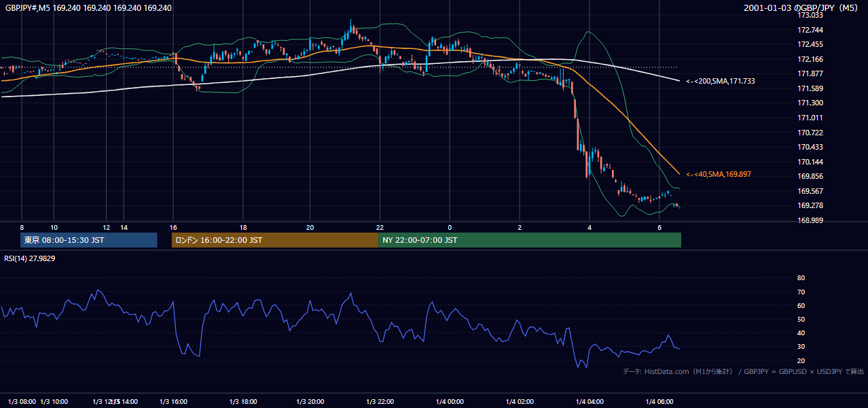Click the RSI scale value 80
Screen dimensions: 868x408
(x=801, y=278)
